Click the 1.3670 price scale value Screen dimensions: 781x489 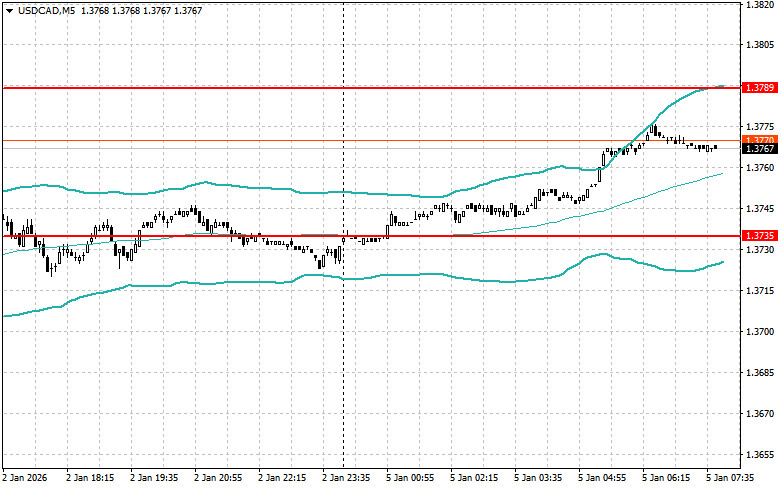pyautogui.click(x=760, y=414)
